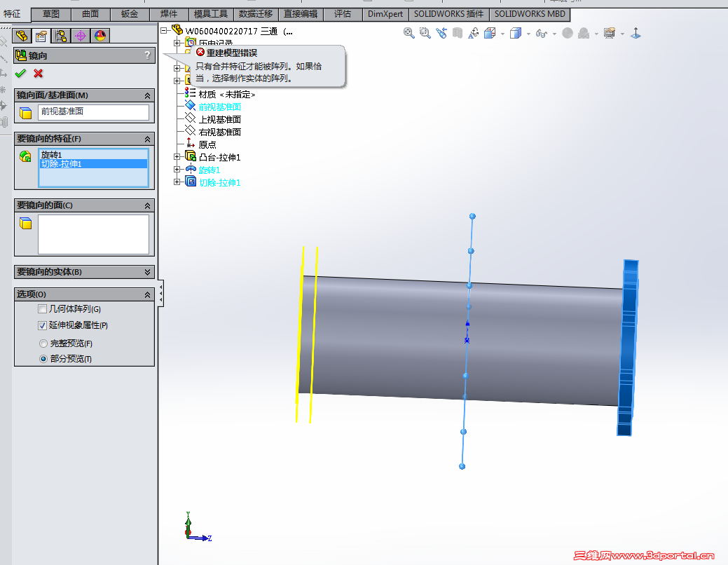This screenshot has height=565, width=728.
Task: Open the PropertyManager tab icon
Action: click(x=41, y=36)
